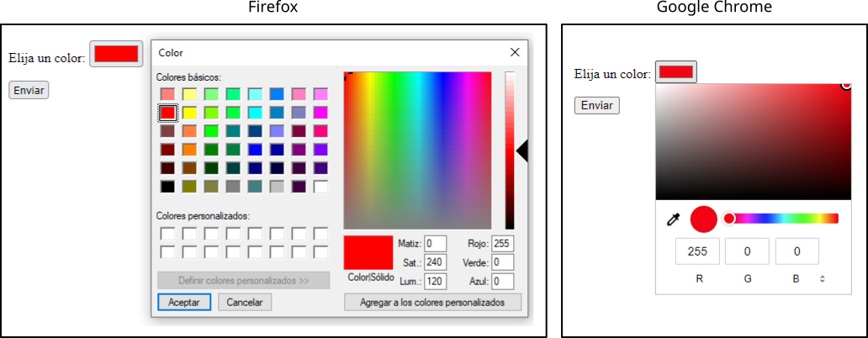Pick color with Chrome eyedropper tool

(673, 219)
